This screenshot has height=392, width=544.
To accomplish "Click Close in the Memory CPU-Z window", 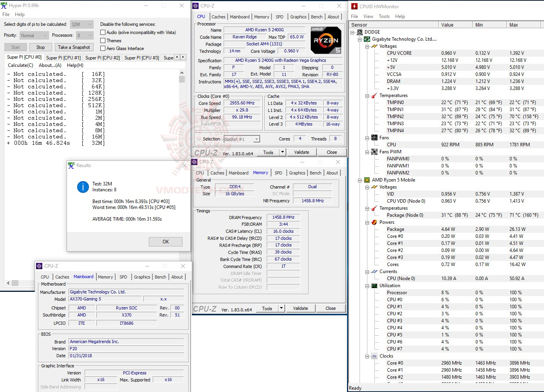I will tap(331, 308).
